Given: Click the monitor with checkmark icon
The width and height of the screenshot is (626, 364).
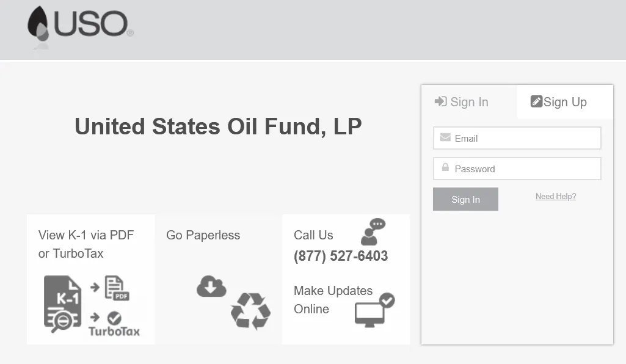Looking at the screenshot, I should coord(373,312).
